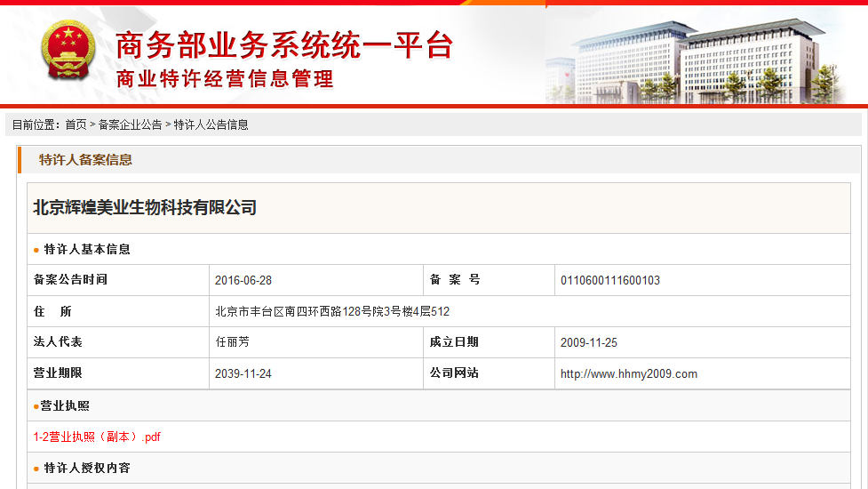This screenshot has height=489, width=868.
Task: Click the 商业特许经营信息管理 subtitle
Action: 225,78
